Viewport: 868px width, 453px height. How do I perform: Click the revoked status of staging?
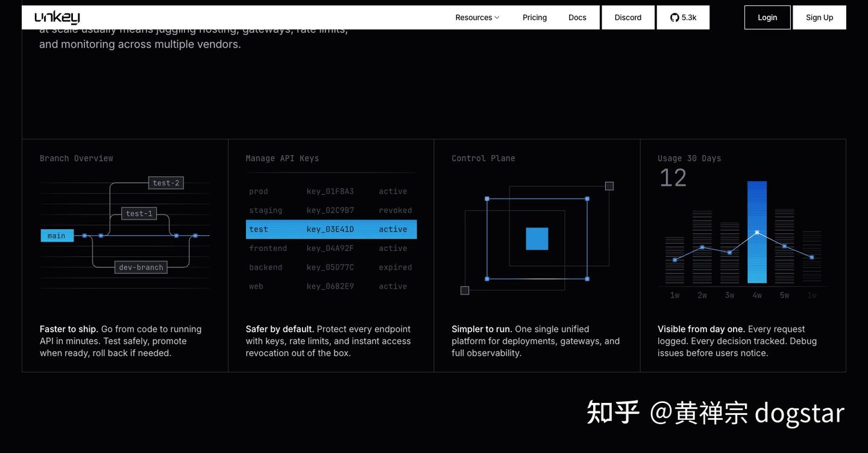[x=395, y=211]
